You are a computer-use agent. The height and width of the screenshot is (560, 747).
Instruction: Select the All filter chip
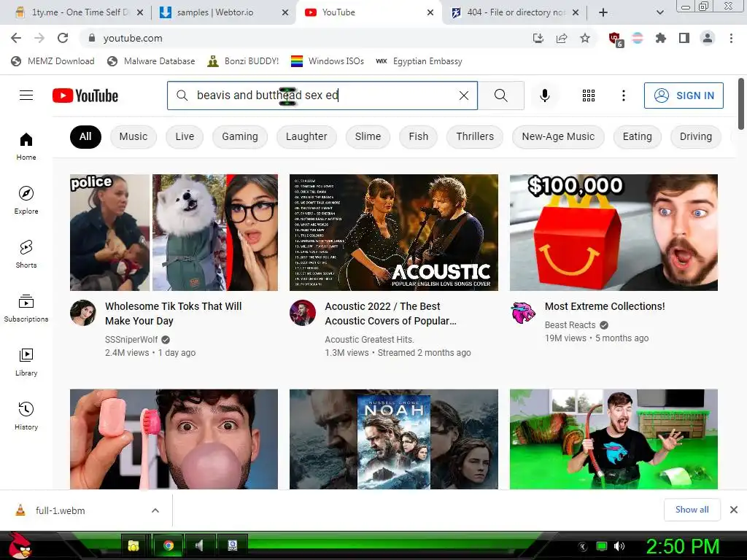85,136
